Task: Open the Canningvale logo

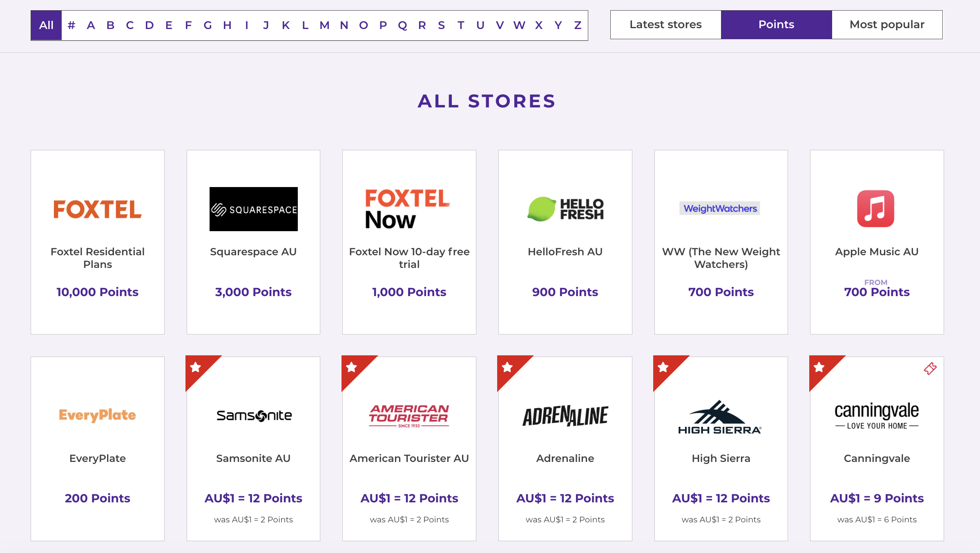Action: pyautogui.click(x=877, y=416)
